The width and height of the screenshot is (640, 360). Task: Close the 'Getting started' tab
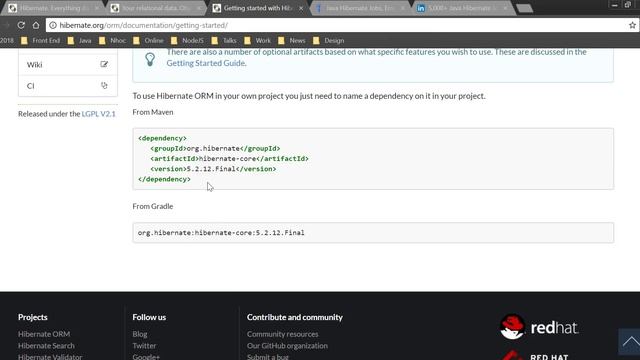tap(301, 8)
